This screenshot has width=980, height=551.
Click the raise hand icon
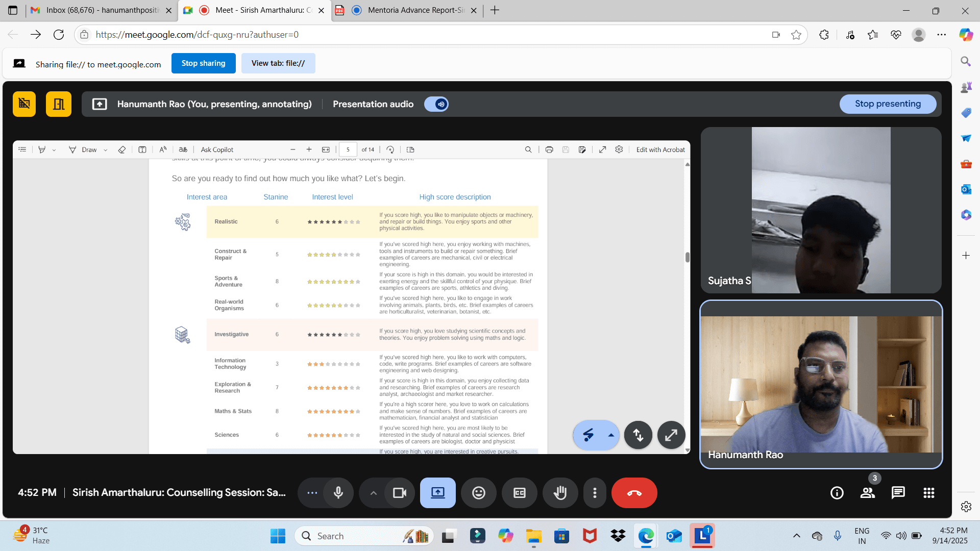(x=560, y=493)
